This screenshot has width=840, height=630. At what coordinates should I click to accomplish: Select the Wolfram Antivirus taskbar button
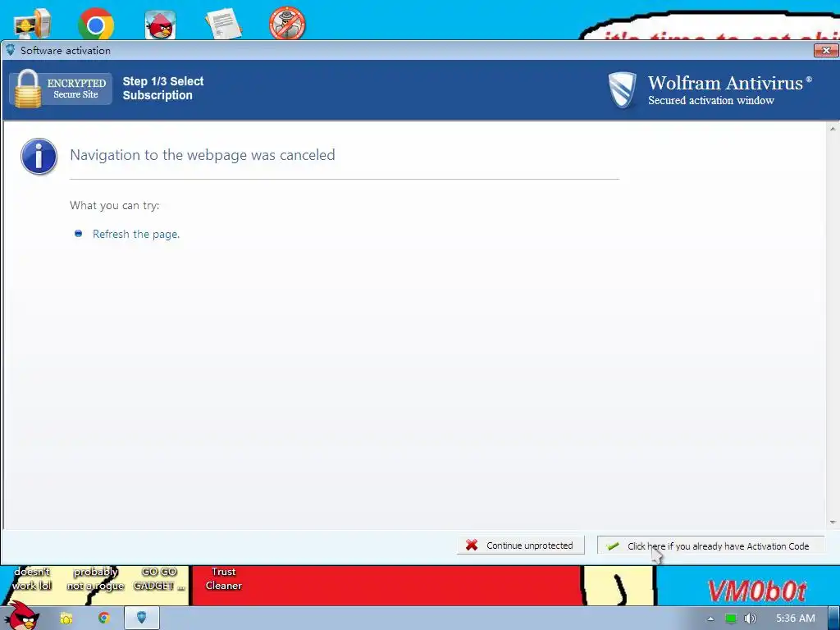click(141, 618)
